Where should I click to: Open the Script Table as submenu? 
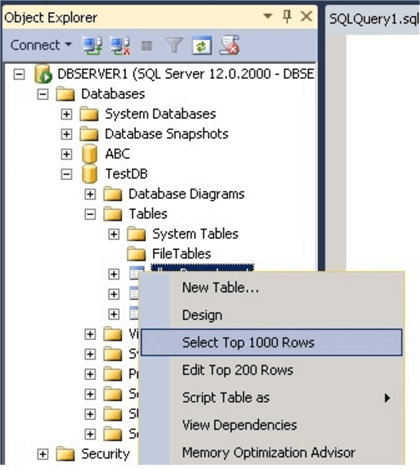click(272, 398)
